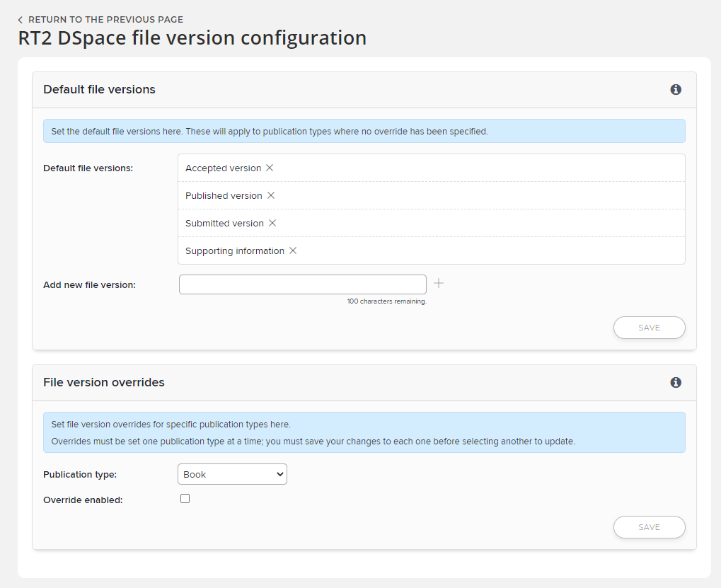This screenshot has height=588, width=721.
Task: Enable the Override enabled checkbox
Action: [x=185, y=499]
